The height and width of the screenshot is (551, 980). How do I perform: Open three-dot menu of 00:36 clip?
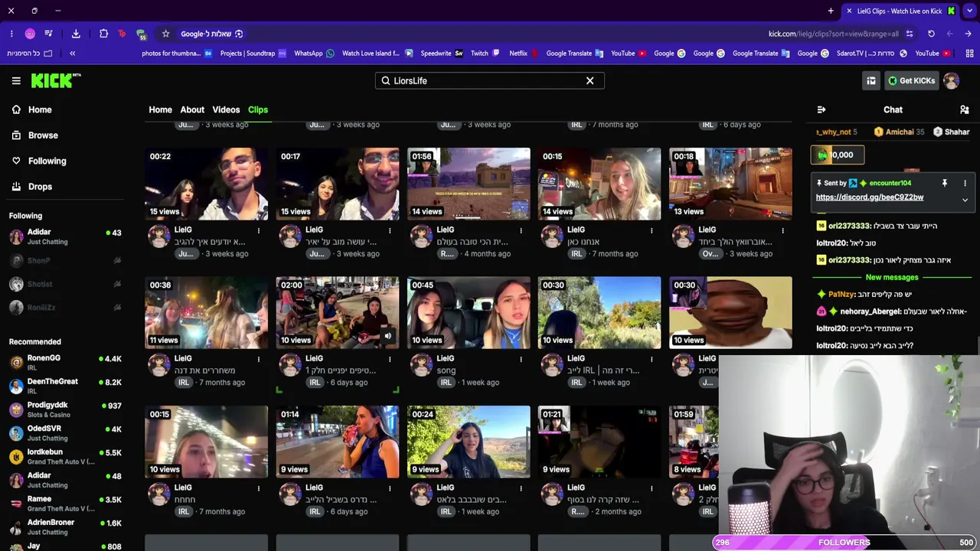coord(259,359)
